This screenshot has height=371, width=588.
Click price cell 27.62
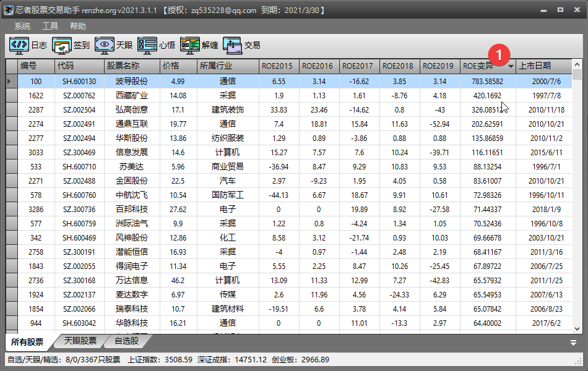[x=178, y=210]
